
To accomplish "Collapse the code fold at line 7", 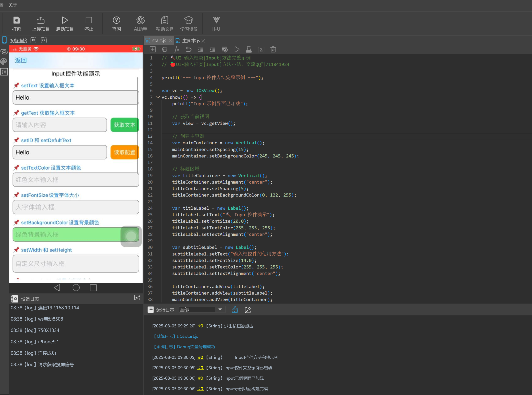I will click(157, 97).
